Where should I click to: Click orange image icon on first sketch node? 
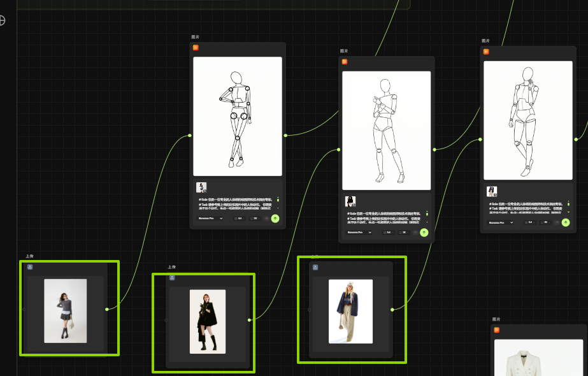pos(196,48)
